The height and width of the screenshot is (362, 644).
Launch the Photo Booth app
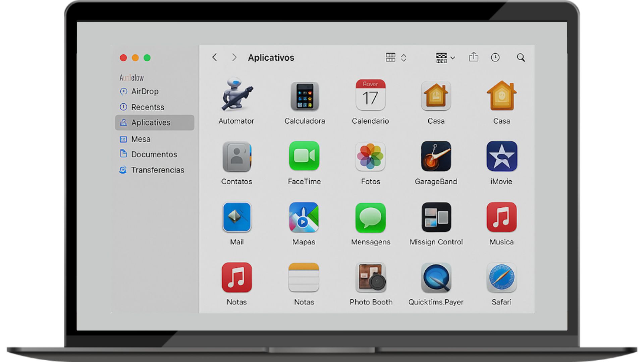(x=371, y=278)
